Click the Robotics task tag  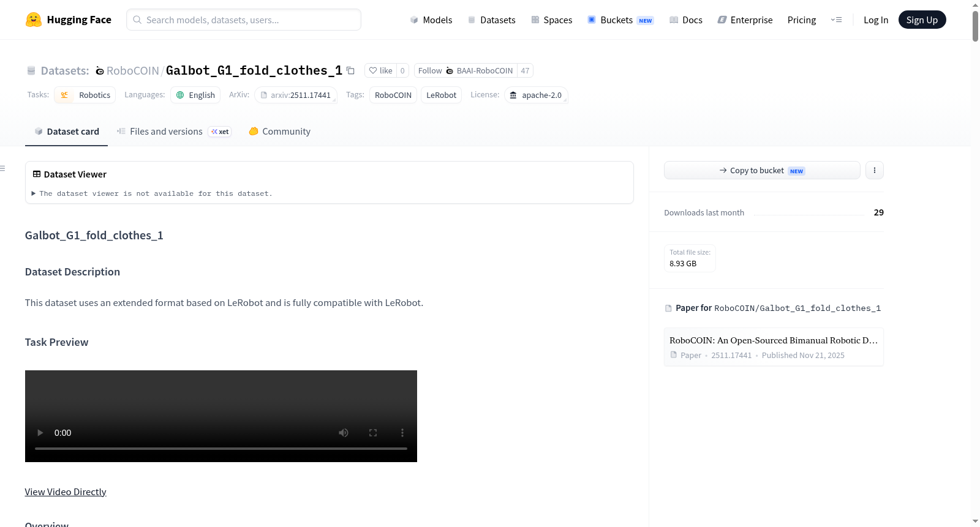coord(85,95)
